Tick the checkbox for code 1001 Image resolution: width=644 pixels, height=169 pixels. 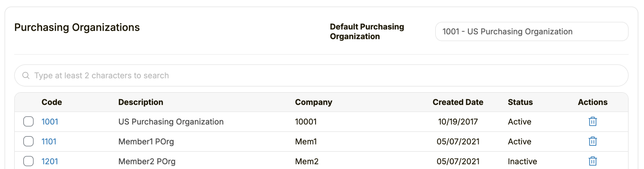[28, 121]
